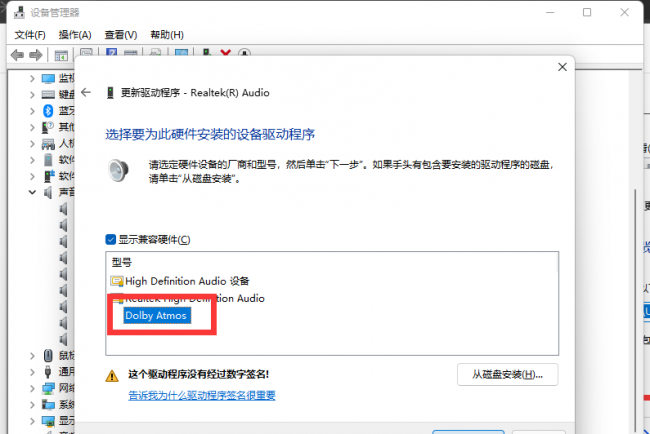
Task: Go back using the dialog's left arrow
Action: [x=86, y=92]
